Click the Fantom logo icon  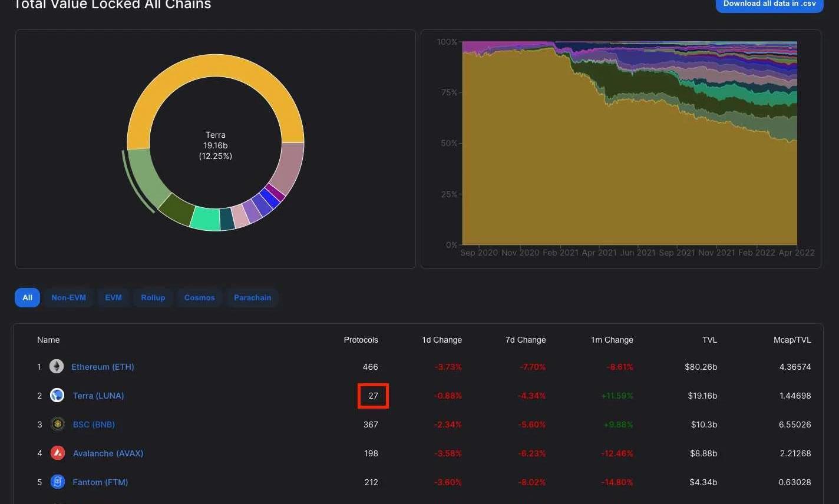tap(57, 482)
